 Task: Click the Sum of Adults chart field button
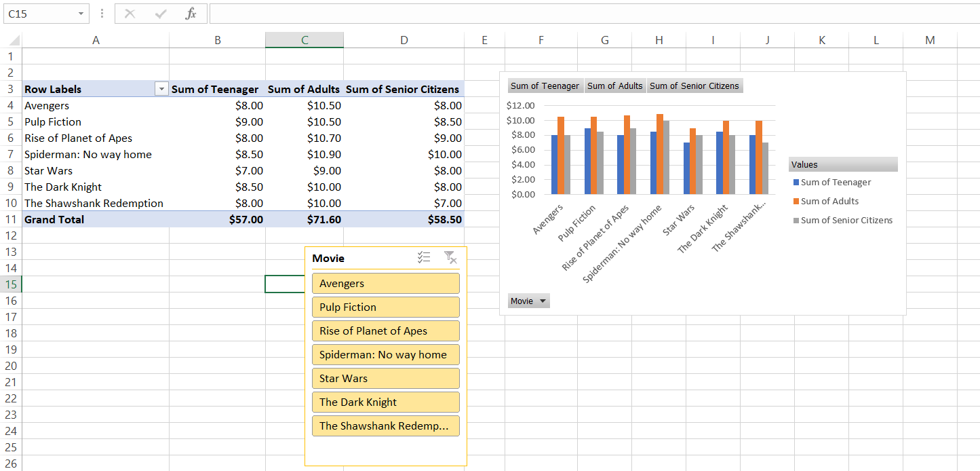pos(614,86)
